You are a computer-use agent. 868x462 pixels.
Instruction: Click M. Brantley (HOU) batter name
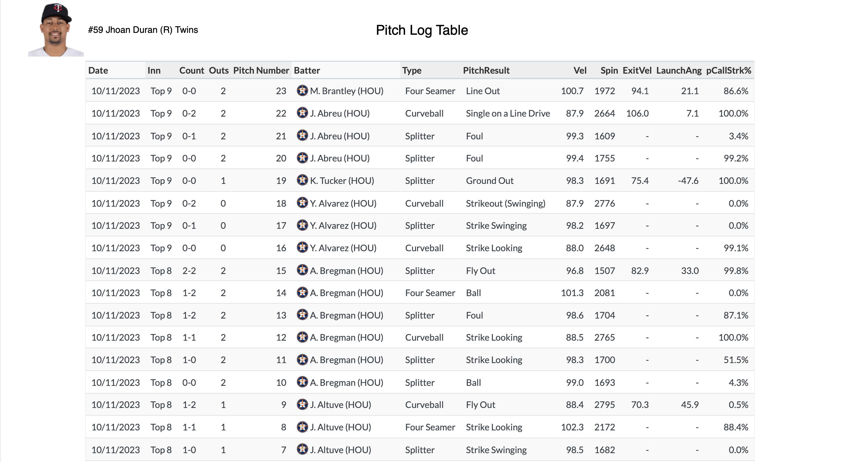click(x=347, y=91)
